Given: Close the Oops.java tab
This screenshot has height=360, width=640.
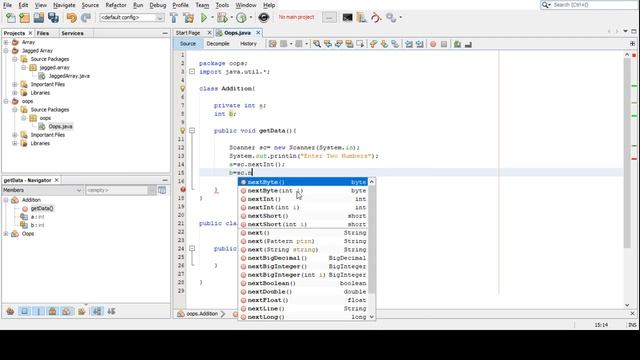Looking at the screenshot, I should pyautogui.click(x=258, y=33).
